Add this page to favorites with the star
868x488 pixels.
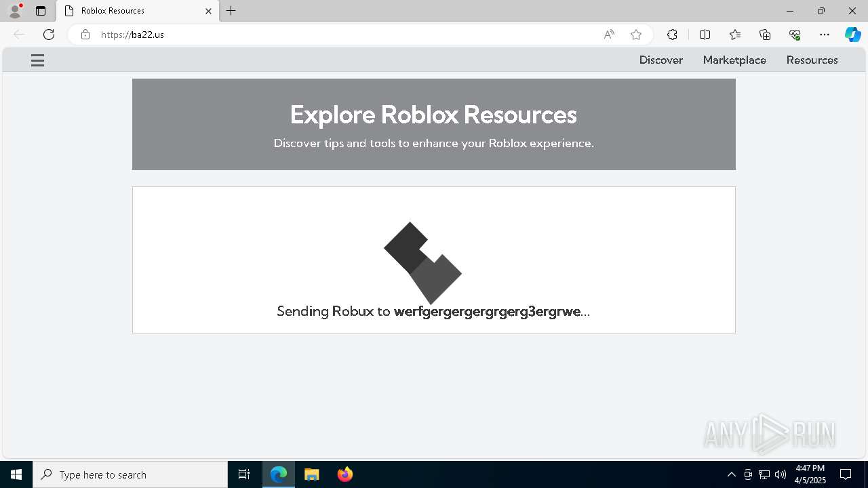point(636,35)
